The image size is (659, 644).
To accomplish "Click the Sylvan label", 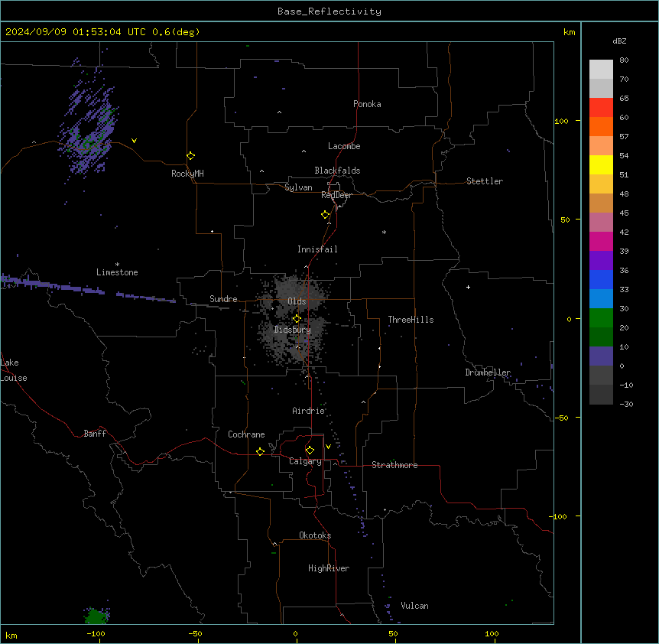I will (x=298, y=187).
